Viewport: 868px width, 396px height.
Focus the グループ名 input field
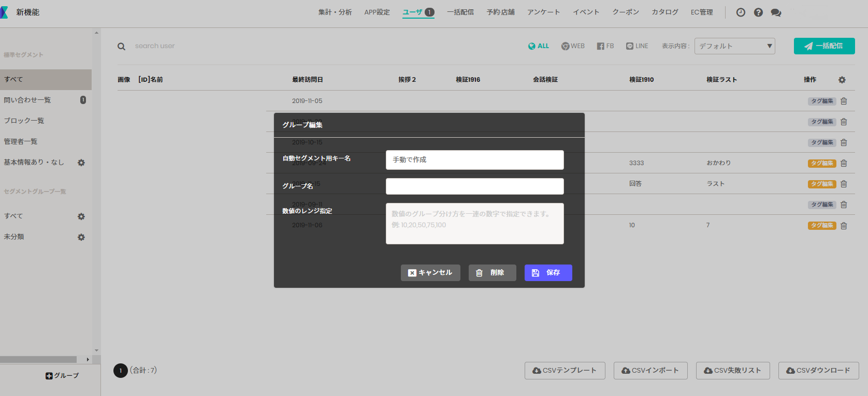point(475,186)
